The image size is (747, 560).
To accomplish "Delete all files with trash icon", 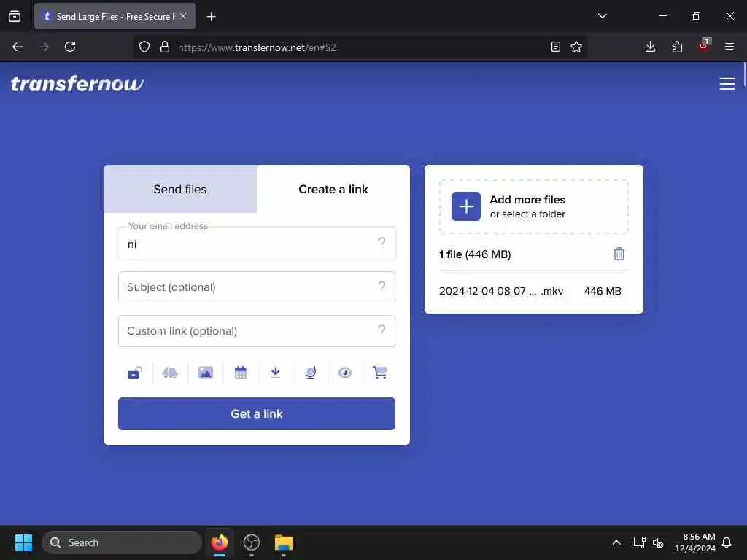I will pos(619,254).
